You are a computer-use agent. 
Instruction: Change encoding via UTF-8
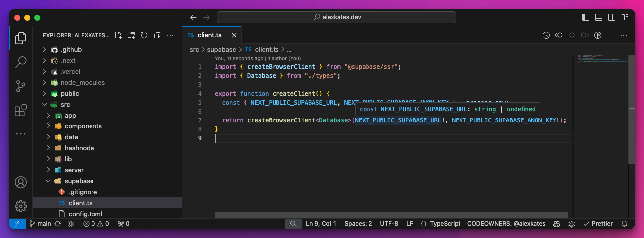point(389,224)
